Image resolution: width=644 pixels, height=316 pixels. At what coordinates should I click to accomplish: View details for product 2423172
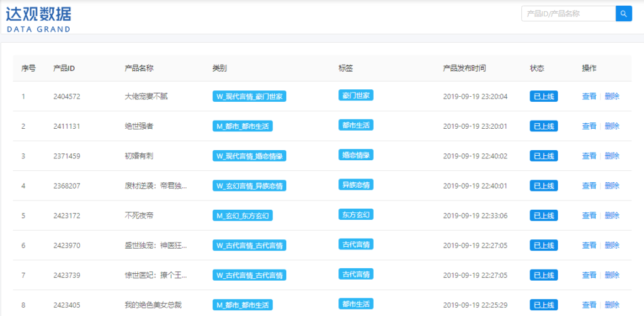click(x=589, y=215)
